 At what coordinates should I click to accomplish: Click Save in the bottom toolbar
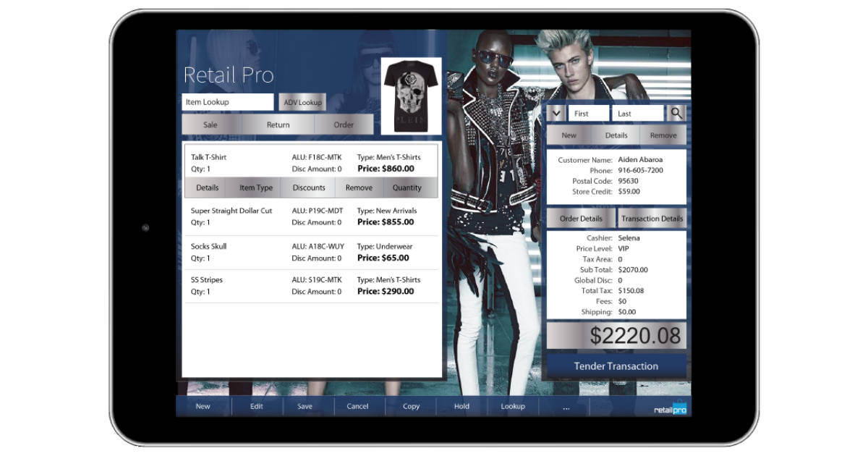[x=305, y=406]
